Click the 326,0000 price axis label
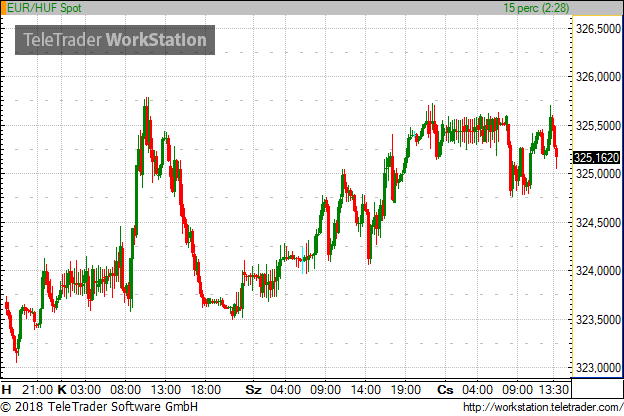624x416 pixels. (x=598, y=77)
